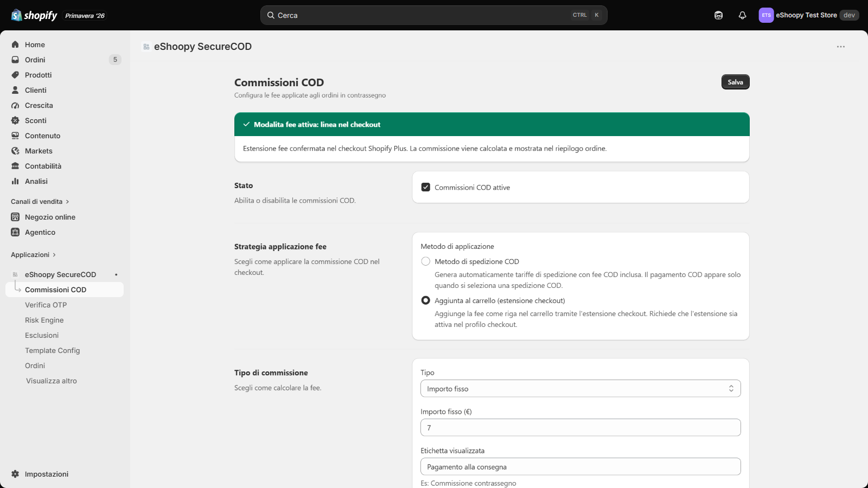Viewport: 868px width, 488px height.
Task: Open Esclusioni submenu item
Action: click(42, 335)
